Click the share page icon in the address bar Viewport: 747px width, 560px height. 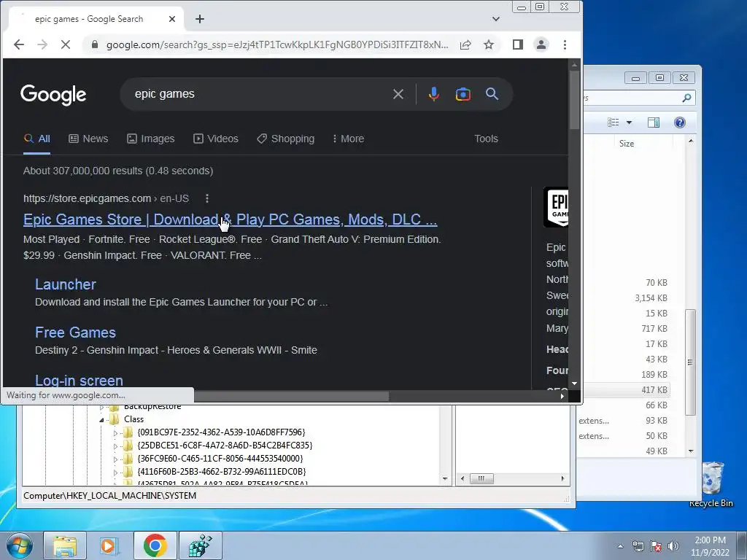[465, 44]
